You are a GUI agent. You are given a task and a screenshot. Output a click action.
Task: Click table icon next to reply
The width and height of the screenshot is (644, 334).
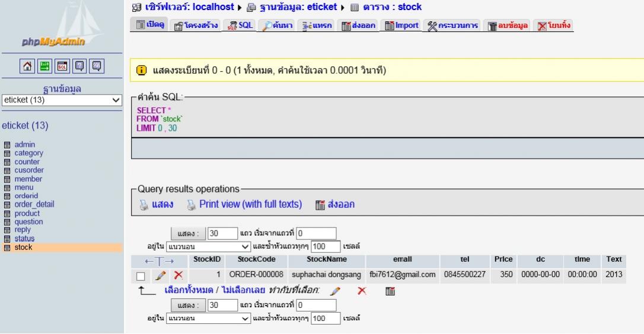tap(7, 230)
